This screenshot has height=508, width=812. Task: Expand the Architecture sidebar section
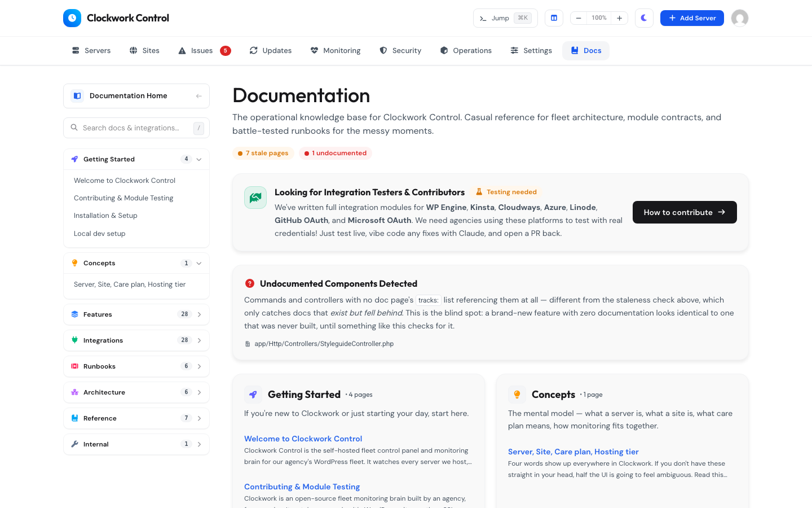coord(136,392)
